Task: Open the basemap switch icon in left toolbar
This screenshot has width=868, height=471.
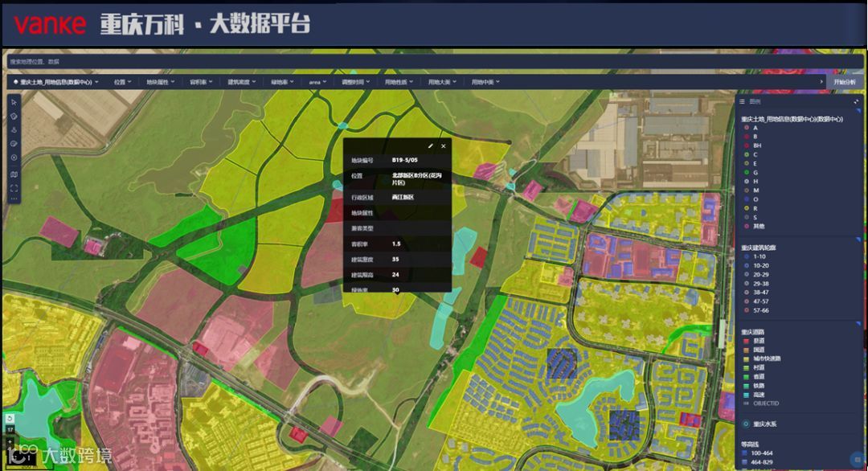Action: (x=14, y=174)
